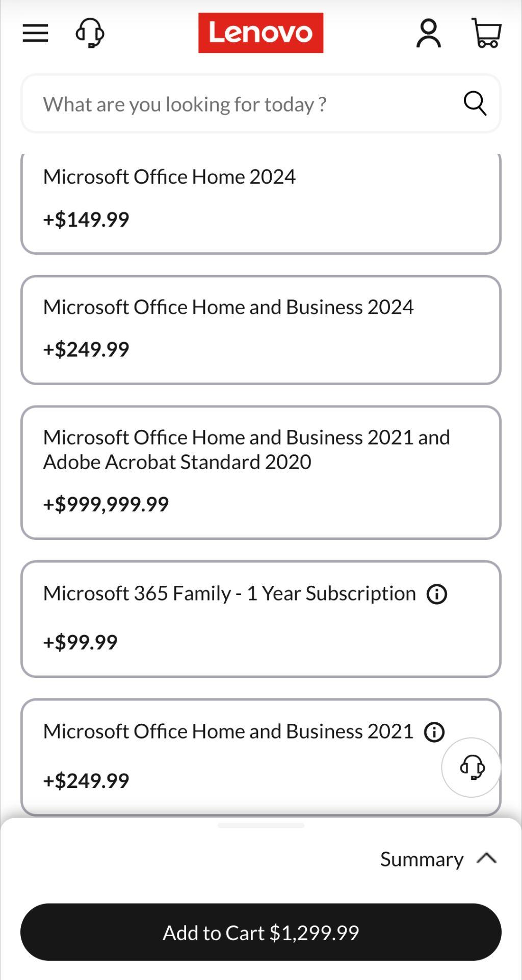Screen dimensions: 522x980
Task: Focus the product search field
Action: pyautogui.click(x=245, y=104)
